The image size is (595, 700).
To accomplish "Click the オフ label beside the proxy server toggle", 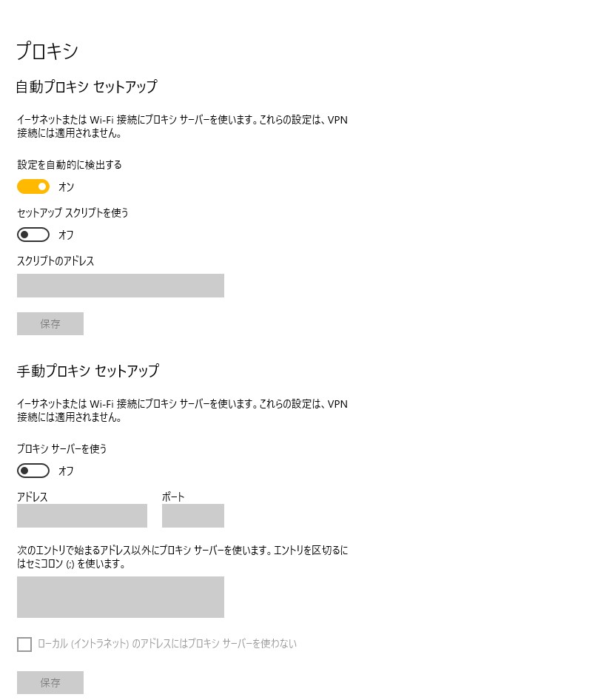I will (67, 471).
